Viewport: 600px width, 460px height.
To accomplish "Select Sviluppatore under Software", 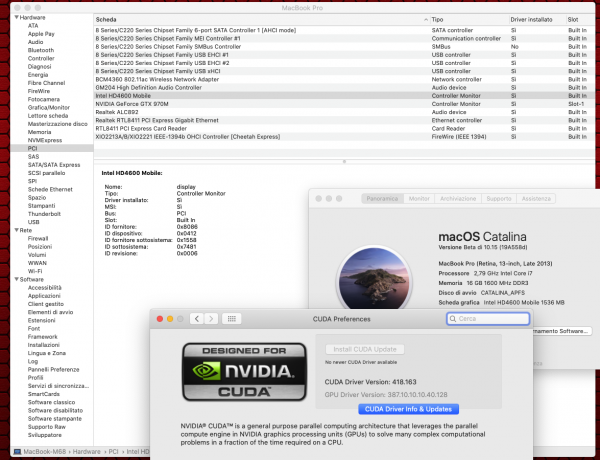I will (x=44, y=435).
